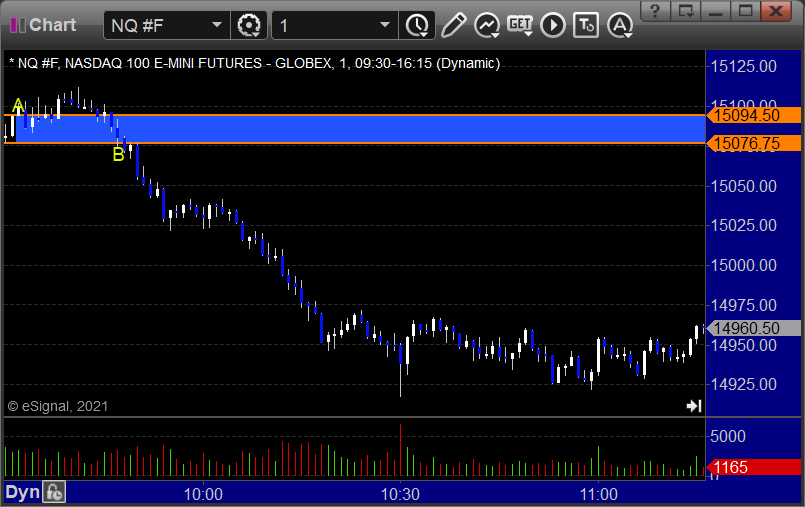
Task: Click the 14925.00 price axis label
Action: click(743, 384)
